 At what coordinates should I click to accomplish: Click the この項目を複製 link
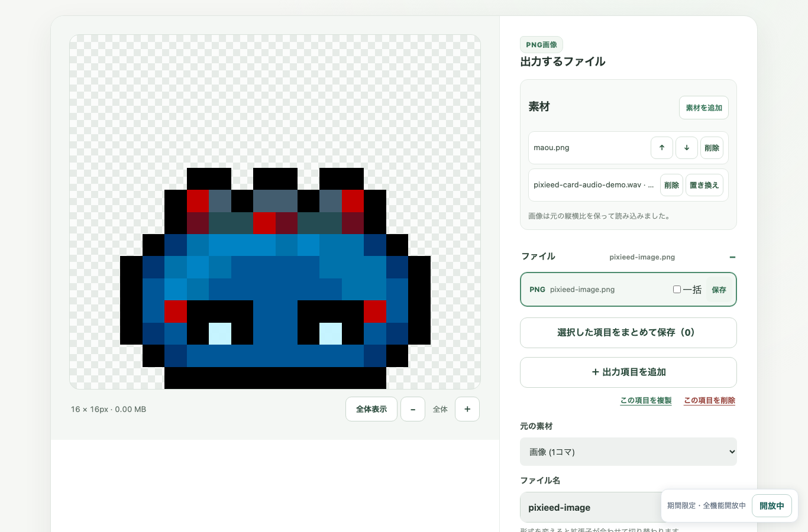(x=646, y=400)
